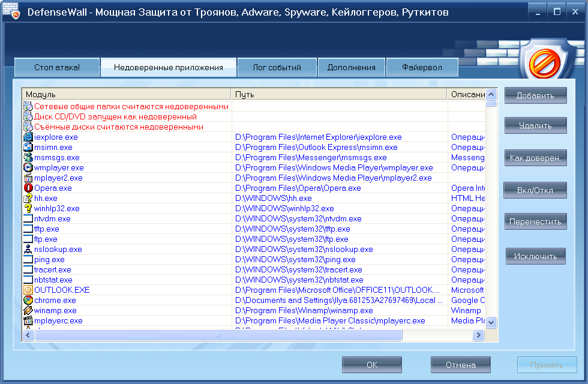Screen dimensions: 588x384
Task: Click the ftp.exe window icon
Action: pos(28,239)
